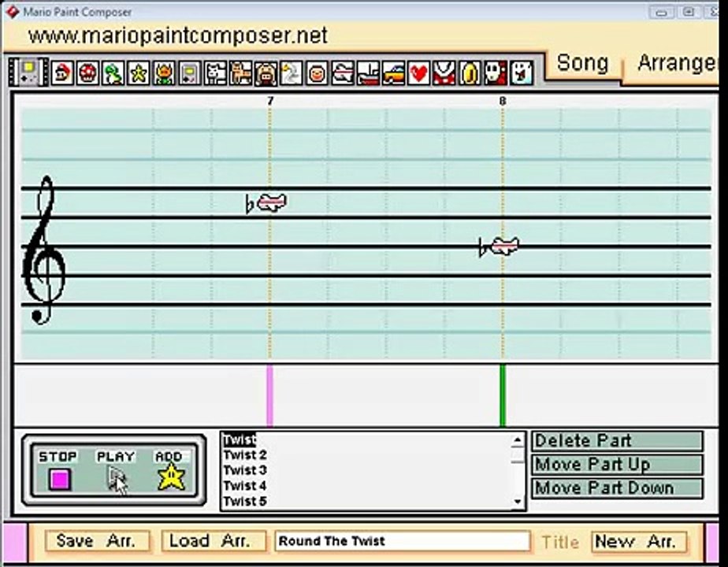Viewport: 728px width, 567px height.
Task: Click the ADD star button
Action: (x=171, y=478)
